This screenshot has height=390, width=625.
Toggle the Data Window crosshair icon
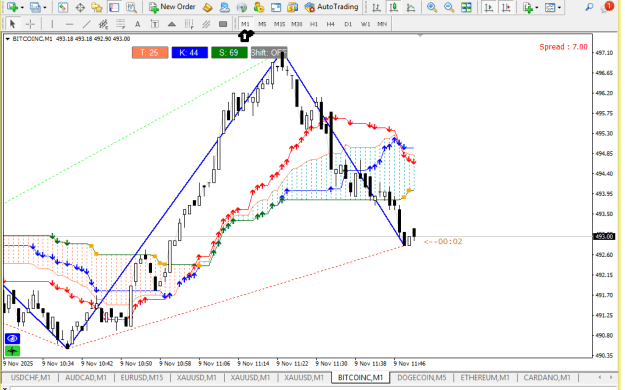[x=80, y=7]
